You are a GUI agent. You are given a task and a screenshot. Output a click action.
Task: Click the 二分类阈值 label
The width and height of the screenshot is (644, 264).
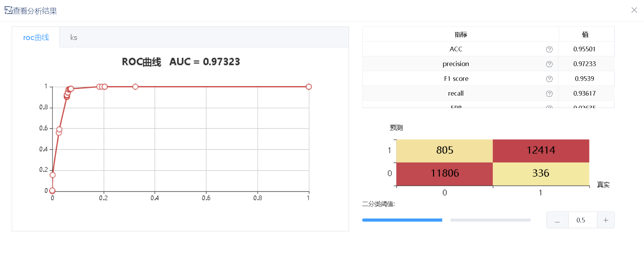point(379,204)
